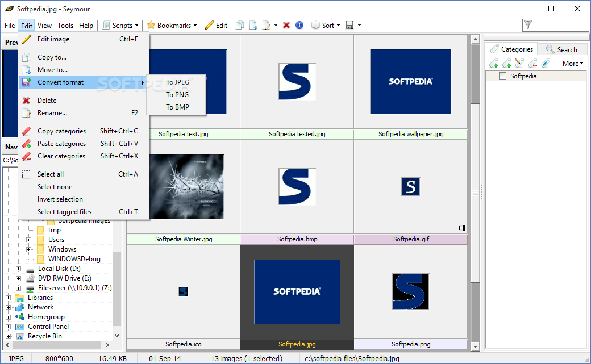Click the first add category tag icon
Image resolution: width=591 pixels, height=364 pixels.
point(493,63)
